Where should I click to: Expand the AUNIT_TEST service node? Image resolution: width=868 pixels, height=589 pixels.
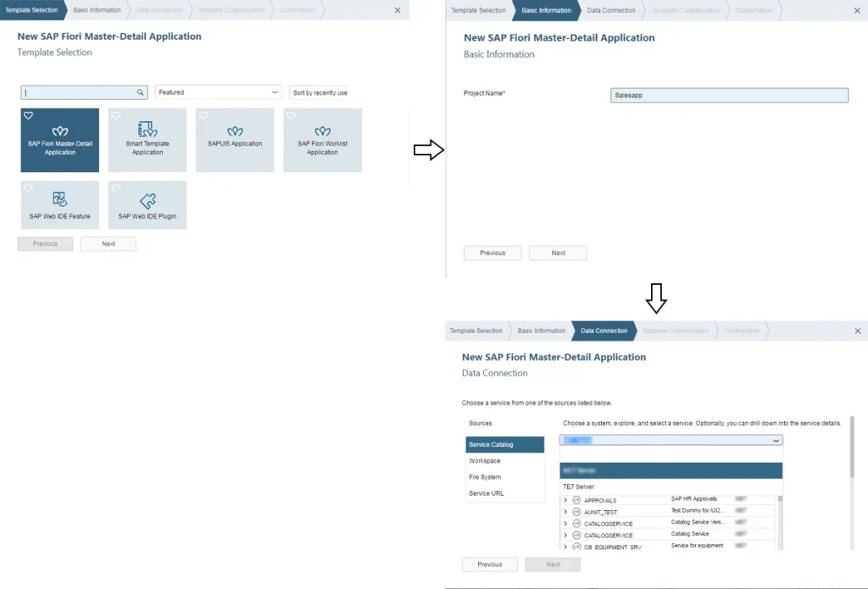(565, 512)
